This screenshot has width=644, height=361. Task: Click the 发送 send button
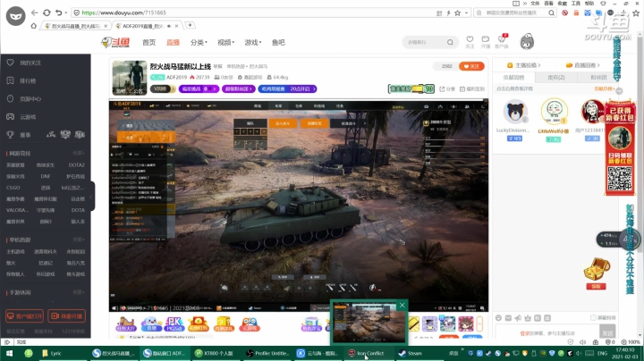[607, 332]
